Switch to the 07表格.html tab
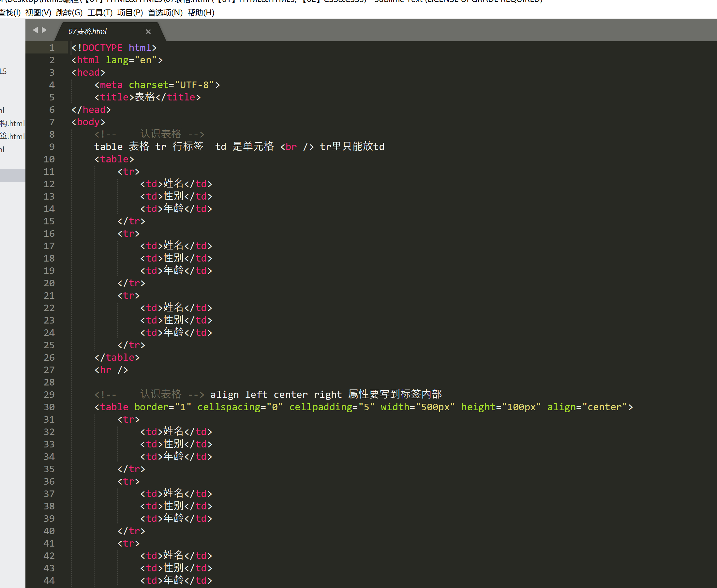This screenshot has height=588, width=717. pyautogui.click(x=88, y=32)
